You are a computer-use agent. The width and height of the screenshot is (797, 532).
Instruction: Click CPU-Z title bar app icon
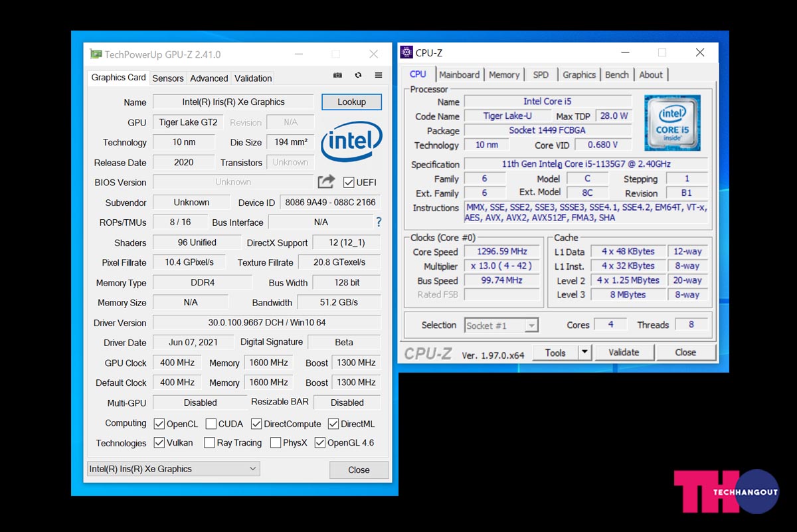(406, 52)
